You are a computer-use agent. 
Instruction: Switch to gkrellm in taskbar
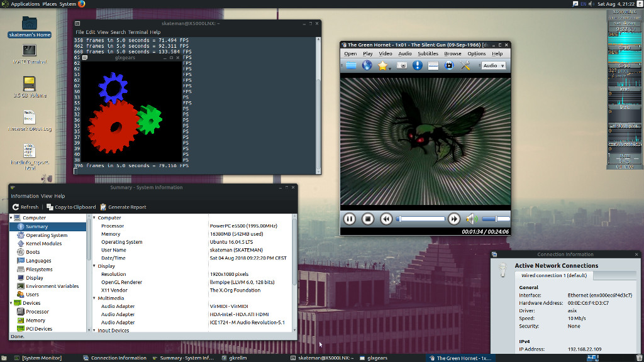234,358
